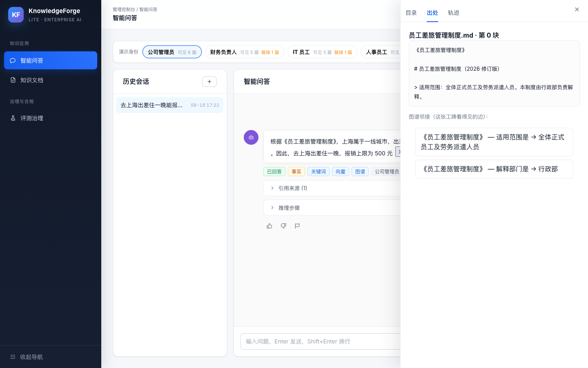Expand the 引用来源 (1) section
Screen dimensions: 588x368
(x=332, y=188)
